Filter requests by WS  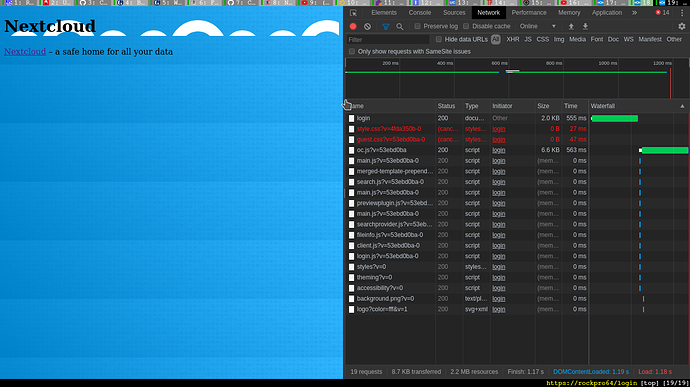pyautogui.click(x=628, y=39)
